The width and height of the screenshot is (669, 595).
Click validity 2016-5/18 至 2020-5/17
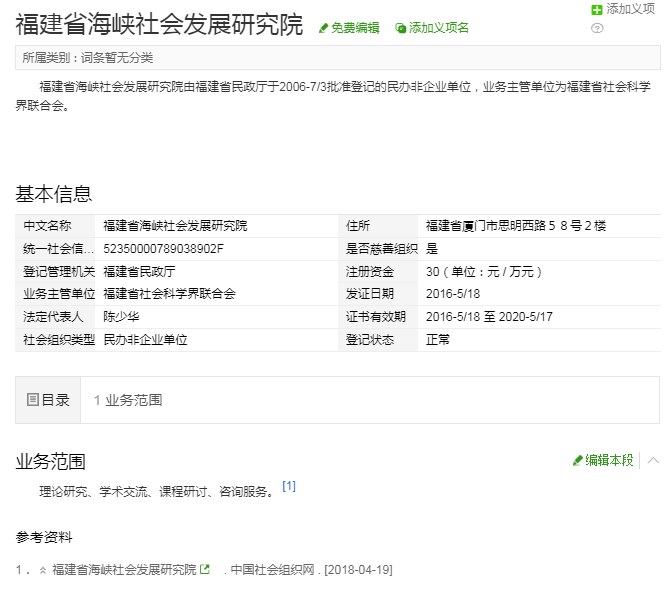point(489,317)
